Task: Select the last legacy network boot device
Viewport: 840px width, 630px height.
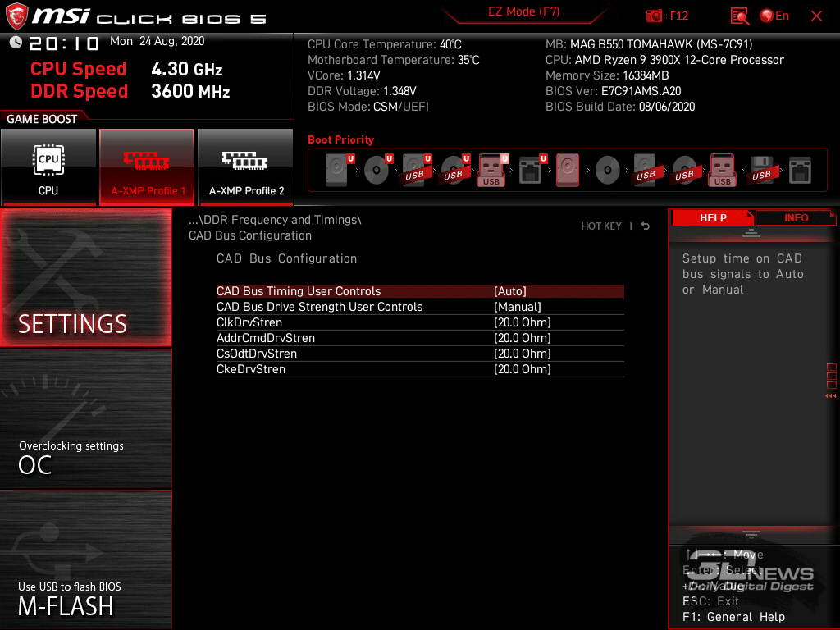Action: (800, 170)
